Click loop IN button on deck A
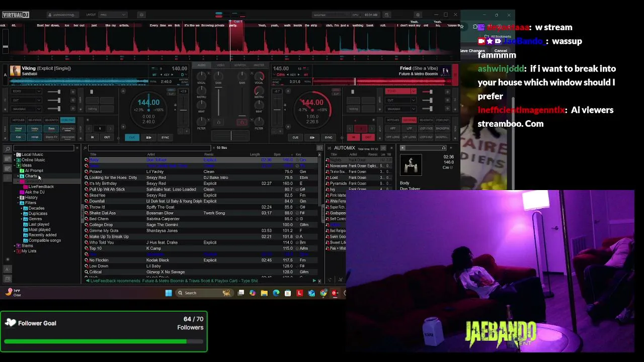 92,137
